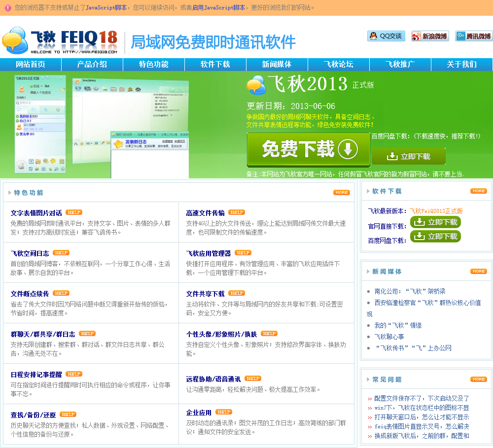Go to 网站首页 in the navigation bar
Viewport: 493px width, 448px height.
pyautogui.click(x=31, y=65)
